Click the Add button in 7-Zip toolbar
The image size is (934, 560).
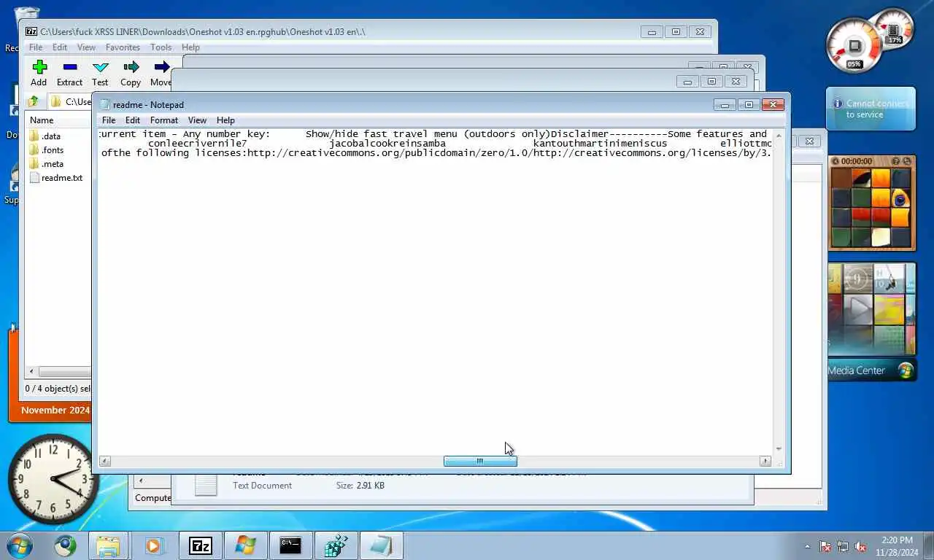point(39,73)
